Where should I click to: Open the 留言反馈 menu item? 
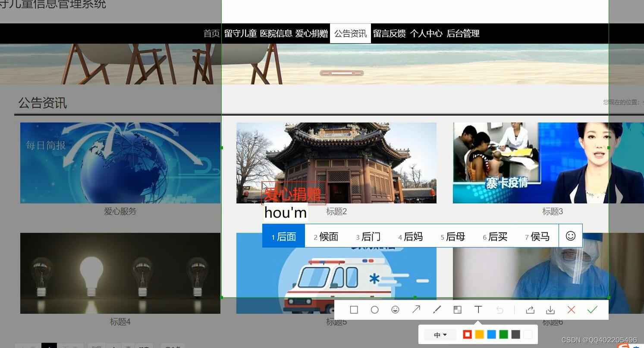[x=390, y=33]
